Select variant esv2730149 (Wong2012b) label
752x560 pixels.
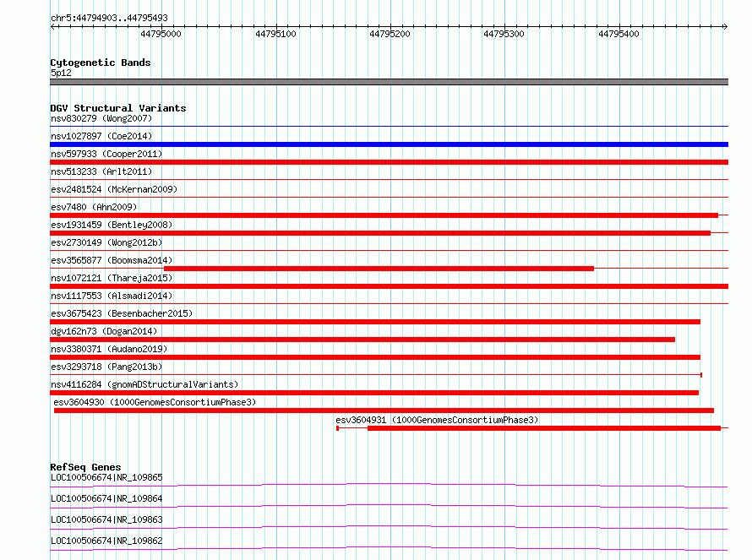coord(106,242)
